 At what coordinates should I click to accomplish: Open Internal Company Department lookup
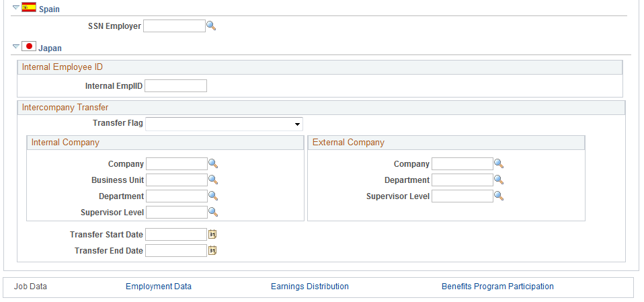click(x=213, y=196)
